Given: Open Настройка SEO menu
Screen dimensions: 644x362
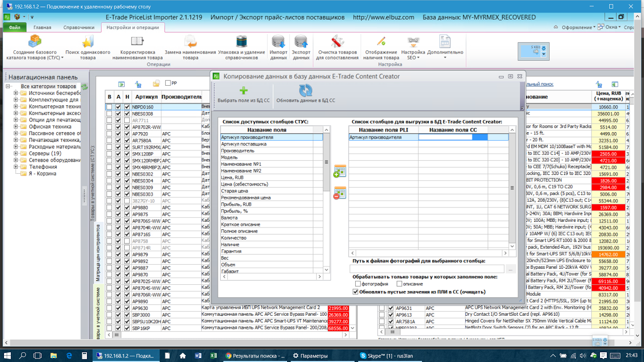Looking at the screenshot, I should pyautogui.click(x=413, y=47).
